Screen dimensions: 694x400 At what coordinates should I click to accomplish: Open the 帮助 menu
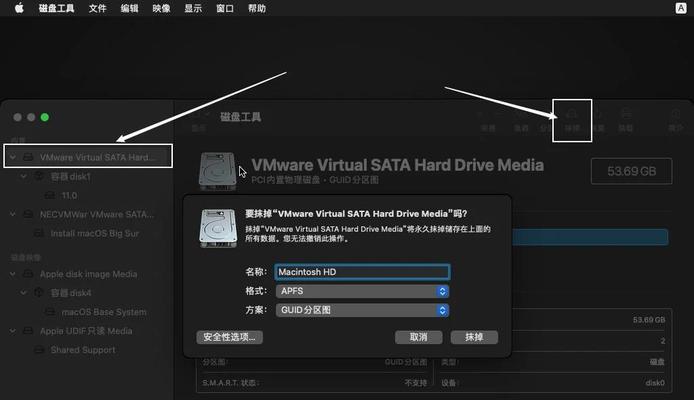pos(257,8)
